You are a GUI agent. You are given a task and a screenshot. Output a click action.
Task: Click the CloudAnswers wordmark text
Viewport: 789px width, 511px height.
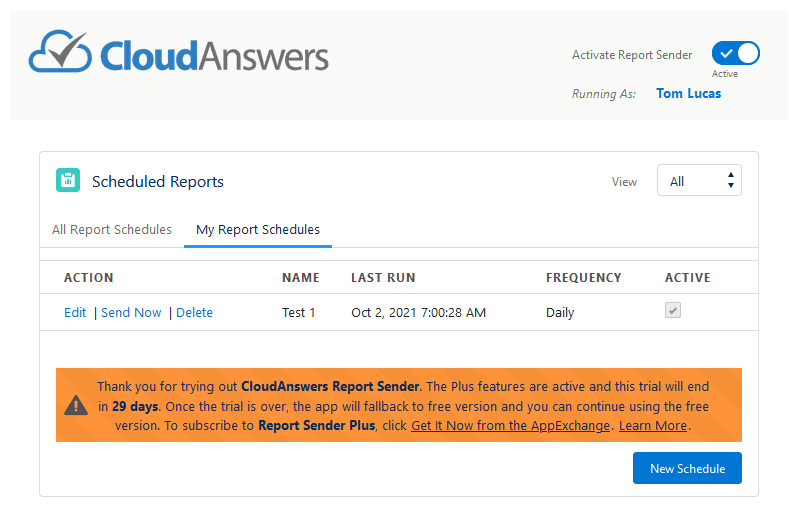coord(214,56)
